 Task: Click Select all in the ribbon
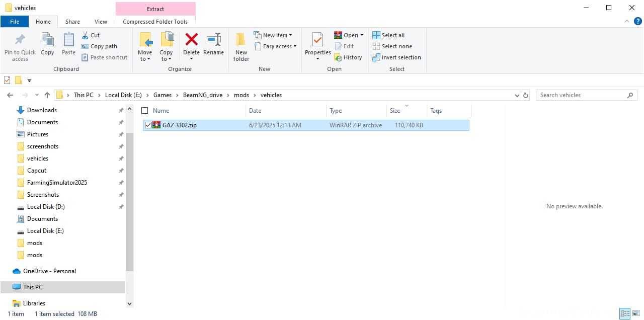[x=388, y=35]
